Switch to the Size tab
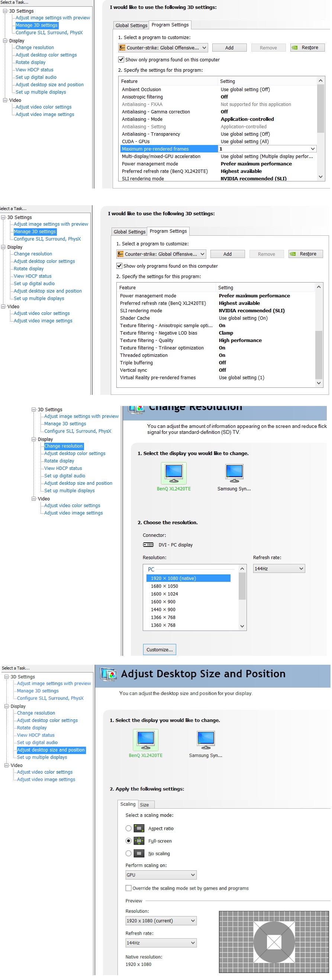Screen dimensions: 332x980 [x=145, y=805]
